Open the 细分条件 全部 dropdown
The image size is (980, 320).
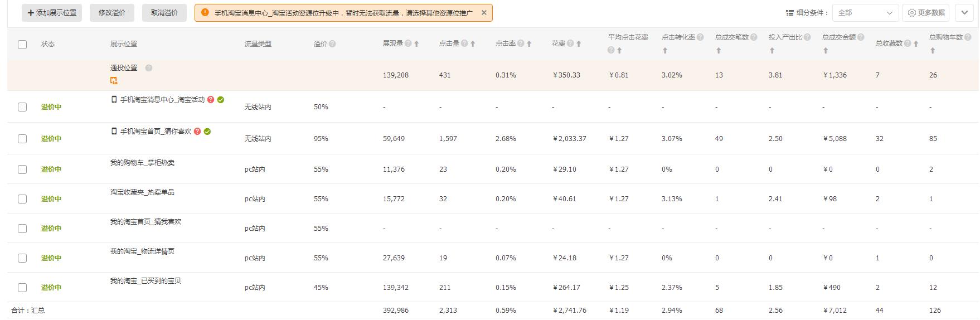(x=865, y=13)
